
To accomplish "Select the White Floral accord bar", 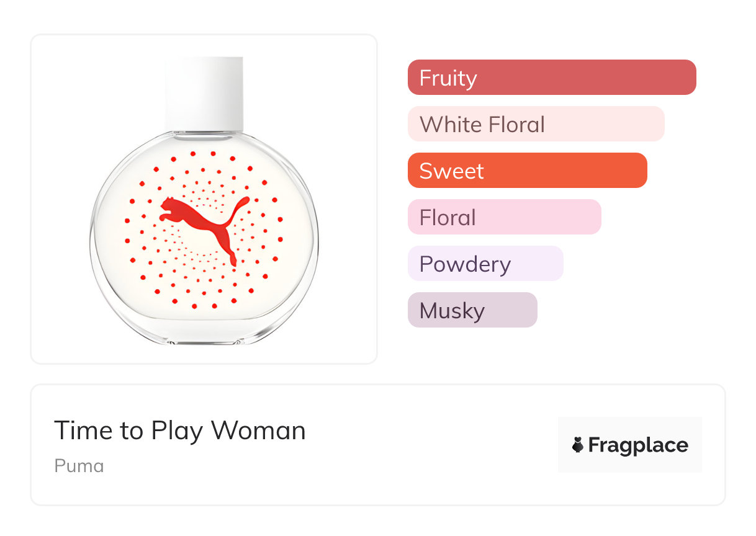I will 536,124.
